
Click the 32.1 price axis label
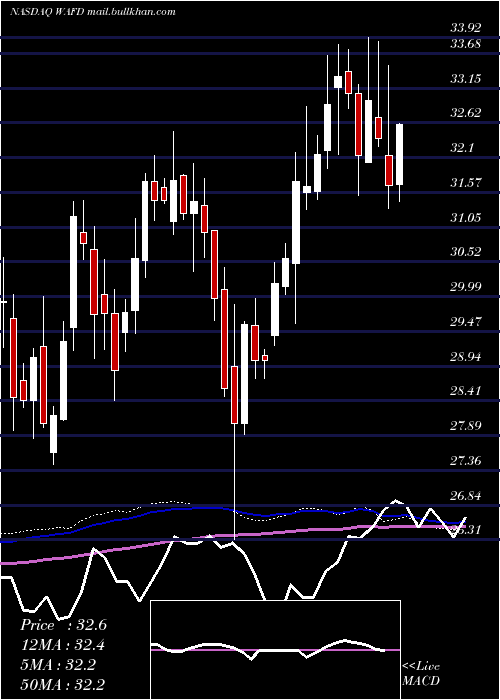[462, 148]
